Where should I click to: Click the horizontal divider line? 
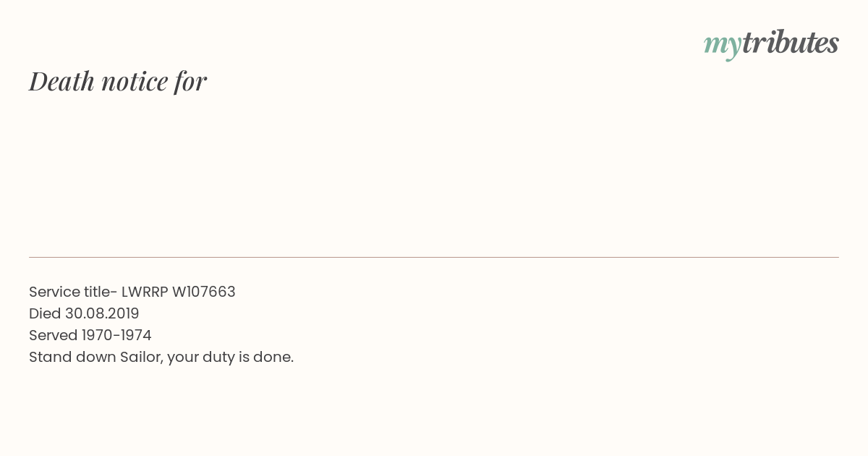tap(434, 257)
